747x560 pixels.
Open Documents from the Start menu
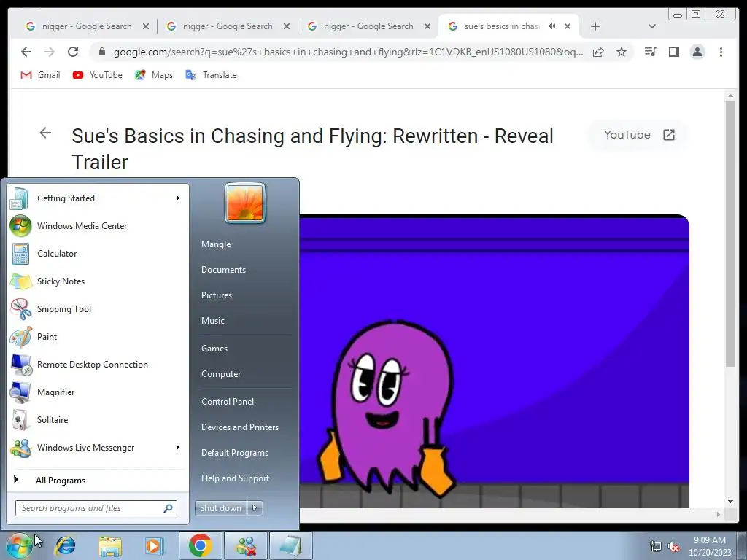coord(223,270)
